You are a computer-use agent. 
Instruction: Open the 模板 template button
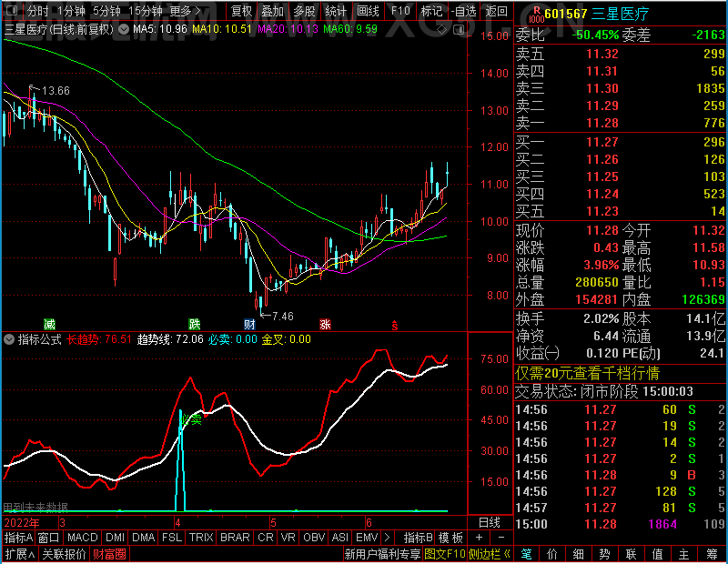(x=450, y=538)
